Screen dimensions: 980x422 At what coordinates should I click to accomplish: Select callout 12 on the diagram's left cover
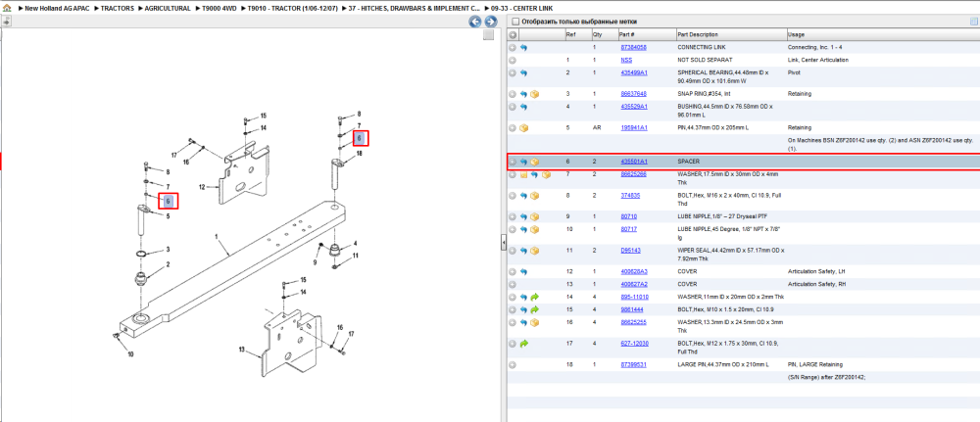tap(202, 187)
